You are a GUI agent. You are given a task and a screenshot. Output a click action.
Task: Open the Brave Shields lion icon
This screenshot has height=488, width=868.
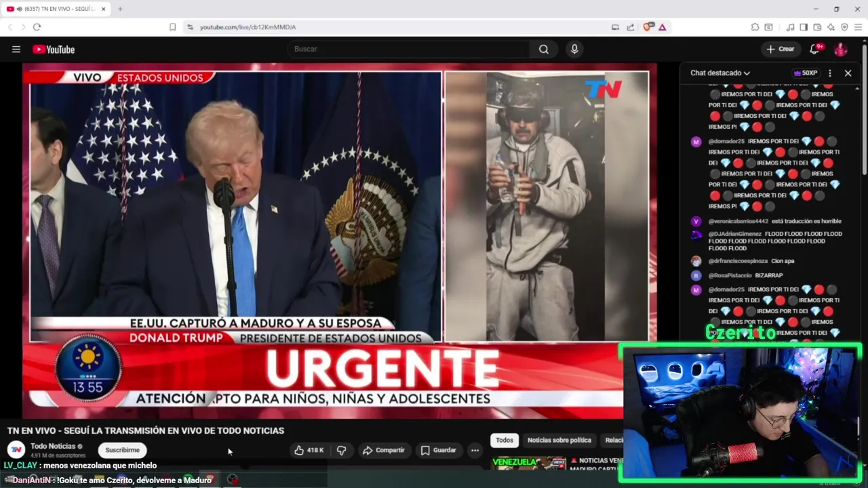648,27
